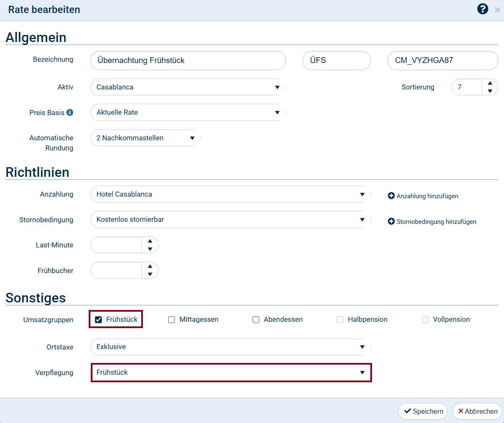Image resolution: width=504 pixels, height=423 pixels.
Task: Enable the Mittagessen checkbox
Action: pos(172,320)
